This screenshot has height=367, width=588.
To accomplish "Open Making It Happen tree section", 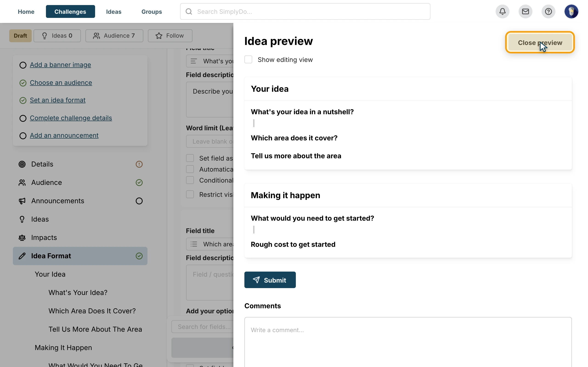I will (x=63, y=348).
